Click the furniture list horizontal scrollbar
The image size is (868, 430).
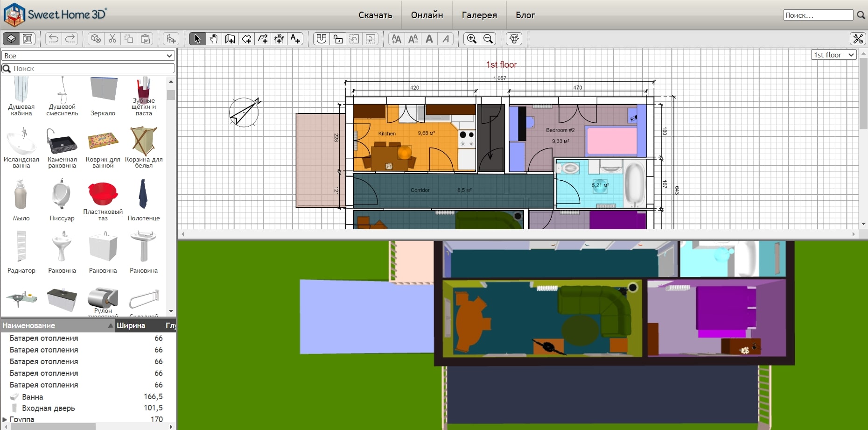click(x=53, y=426)
